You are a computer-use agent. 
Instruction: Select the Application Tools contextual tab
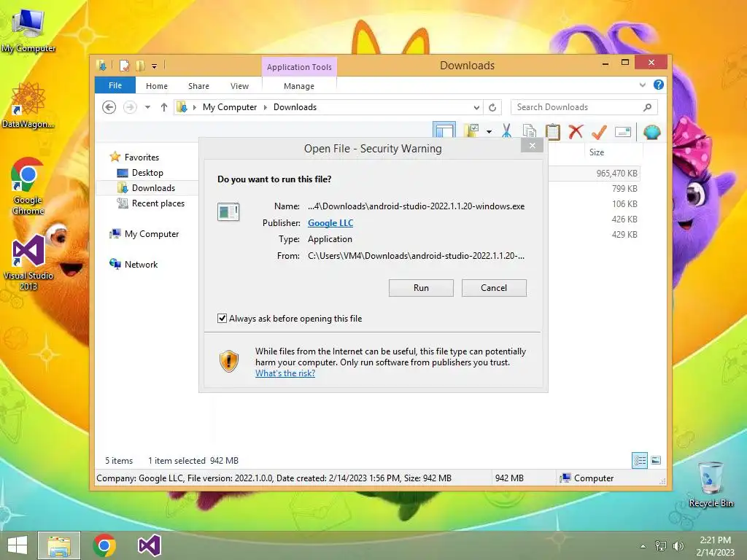point(299,67)
